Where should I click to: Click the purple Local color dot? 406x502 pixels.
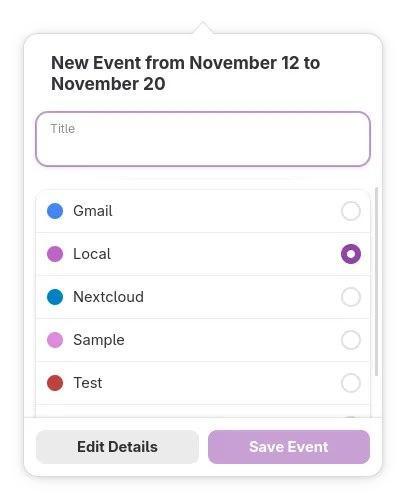55,254
